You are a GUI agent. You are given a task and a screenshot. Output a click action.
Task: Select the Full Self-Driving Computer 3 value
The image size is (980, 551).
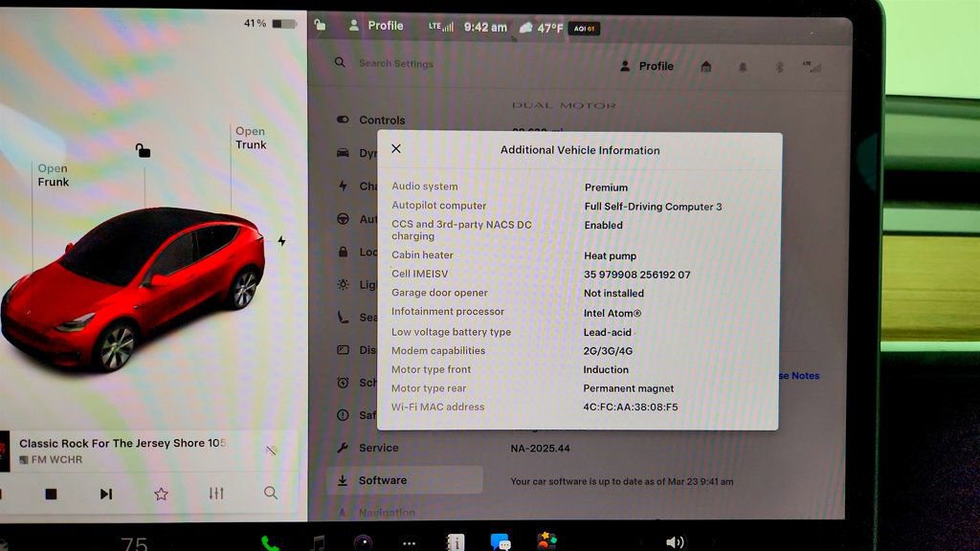tap(653, 207)
